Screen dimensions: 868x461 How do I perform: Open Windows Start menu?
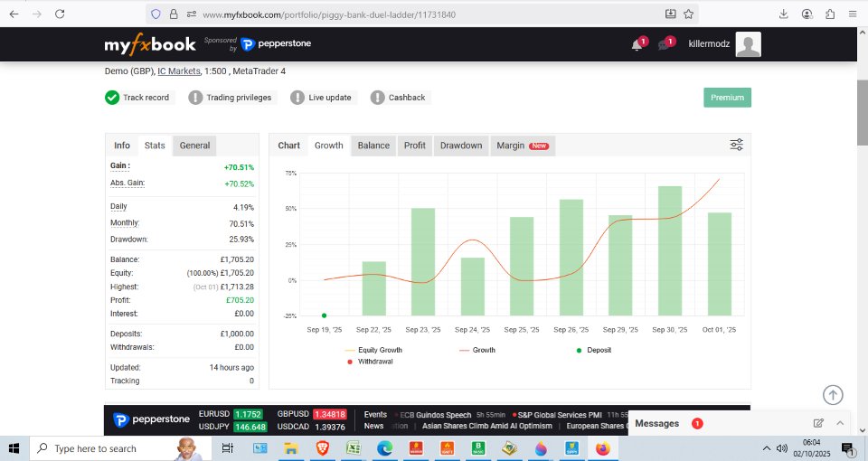coord(14,448)
